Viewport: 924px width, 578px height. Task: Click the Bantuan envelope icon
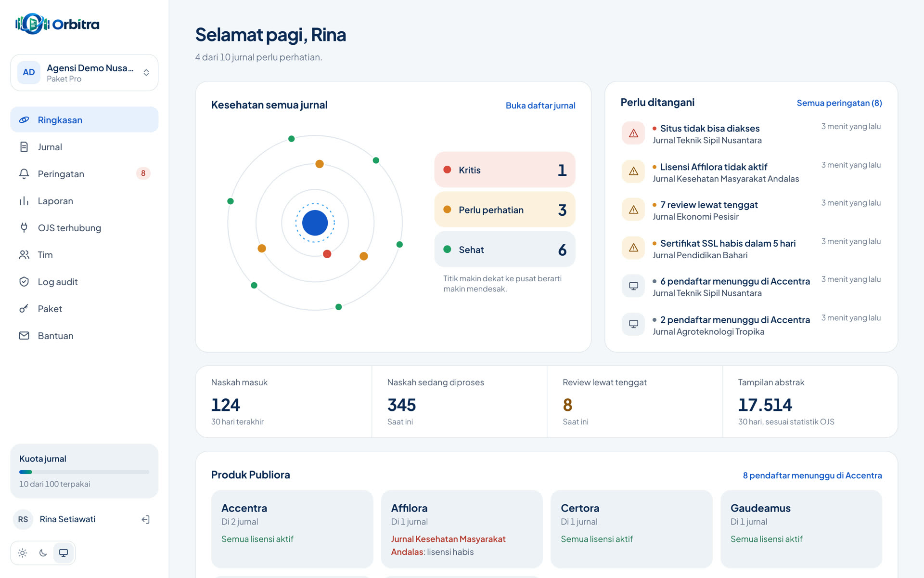click(24, 336)
